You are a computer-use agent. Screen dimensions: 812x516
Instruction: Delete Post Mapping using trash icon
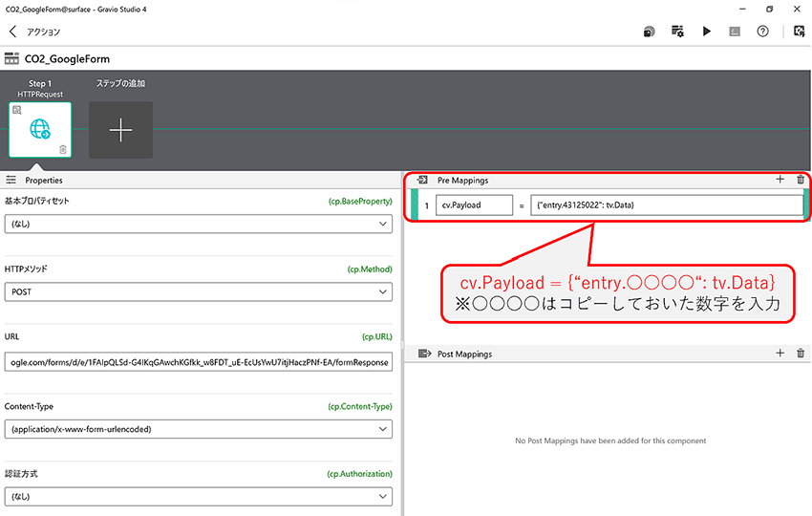tap(801, 354)
